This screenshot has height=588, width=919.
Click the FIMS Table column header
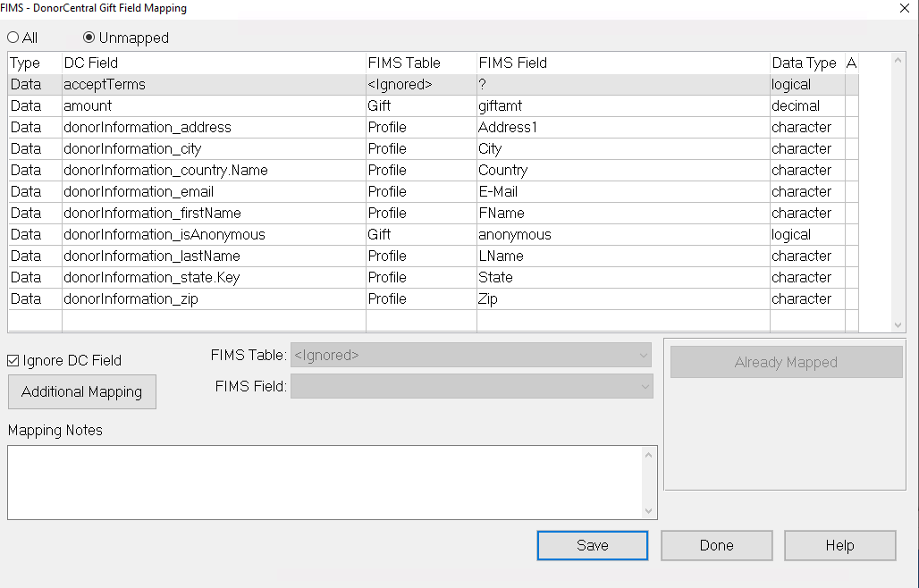421,63
